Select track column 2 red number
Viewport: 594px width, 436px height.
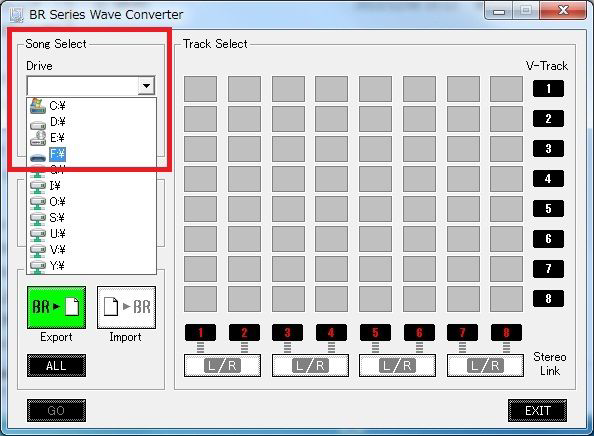click(x=244, y=333)
